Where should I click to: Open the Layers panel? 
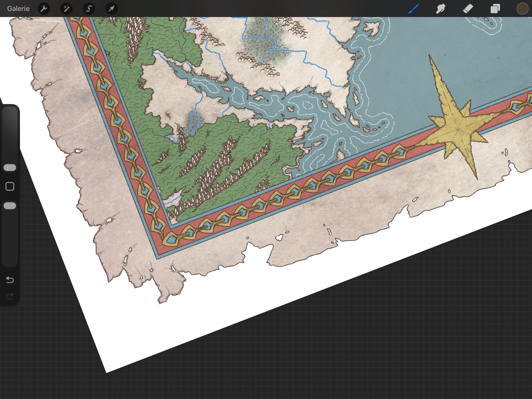coord(495,9)
